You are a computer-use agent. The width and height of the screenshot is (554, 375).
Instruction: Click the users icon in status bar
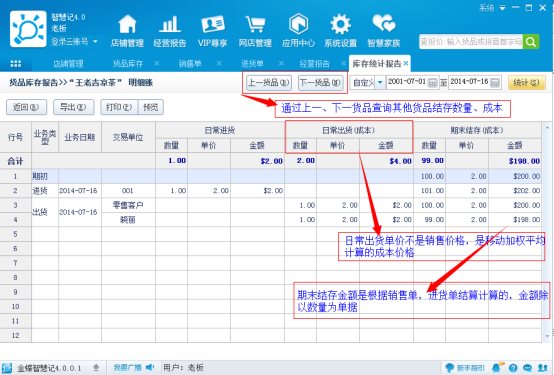542,368
